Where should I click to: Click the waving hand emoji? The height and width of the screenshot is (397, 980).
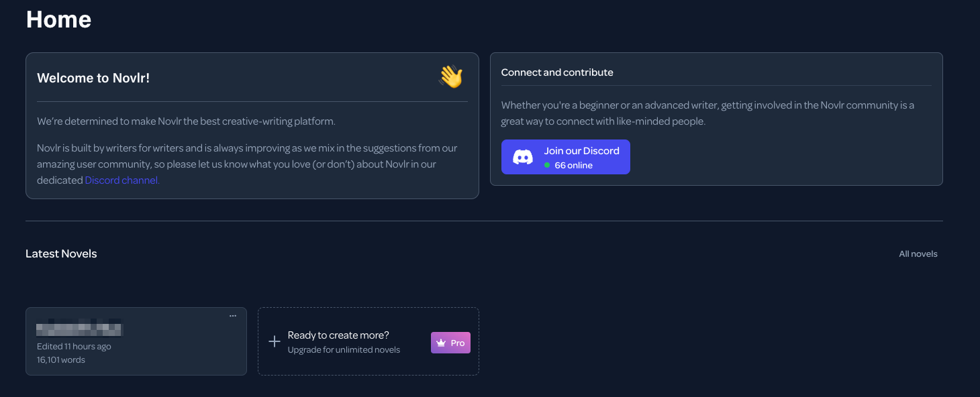[x=450, y=76]
